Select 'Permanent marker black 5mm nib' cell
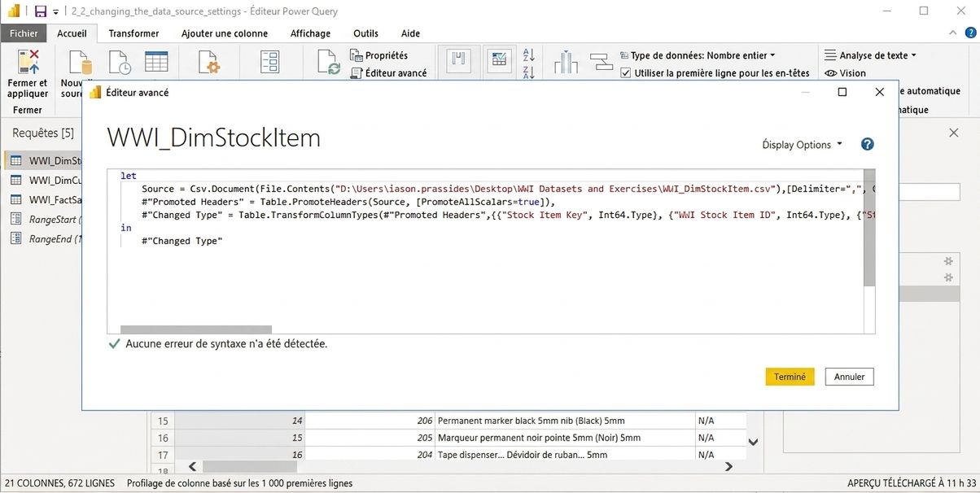Viewport: 980px width, 493px height. point(565,421)
